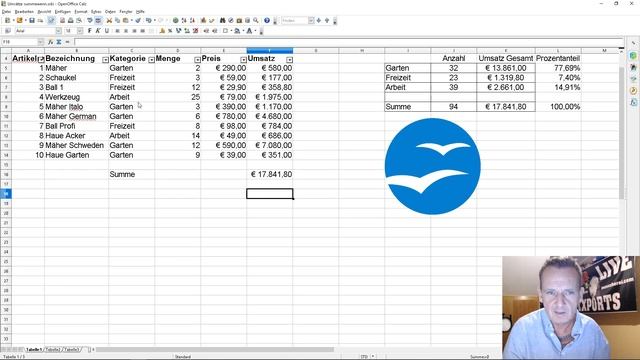Insert a hyperlink icon
This screenshot has height=360, width=640.
coord(176,20)
